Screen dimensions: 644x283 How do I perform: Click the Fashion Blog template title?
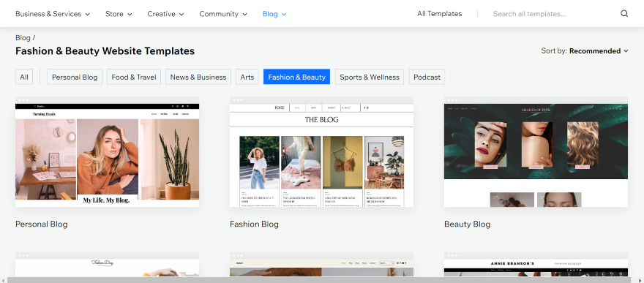point(254,224)
